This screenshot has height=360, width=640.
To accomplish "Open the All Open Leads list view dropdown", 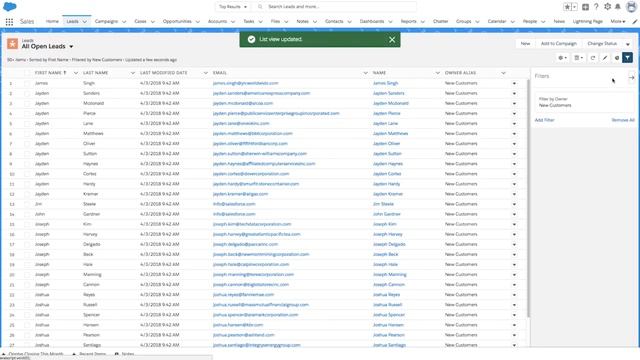I will 71,47.
